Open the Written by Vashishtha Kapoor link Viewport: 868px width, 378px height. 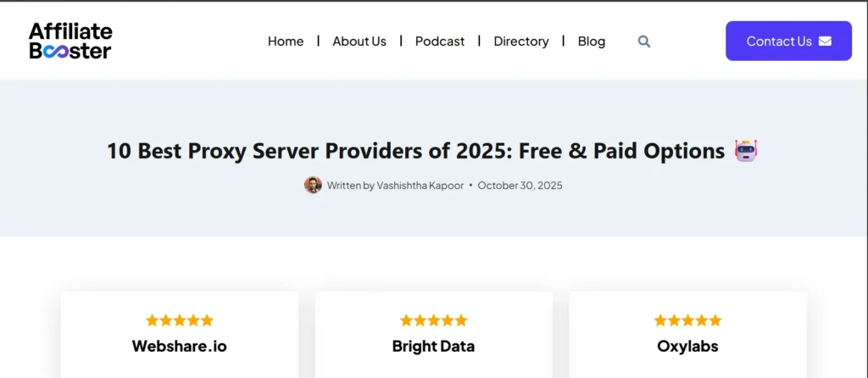[x=395, y=186]
